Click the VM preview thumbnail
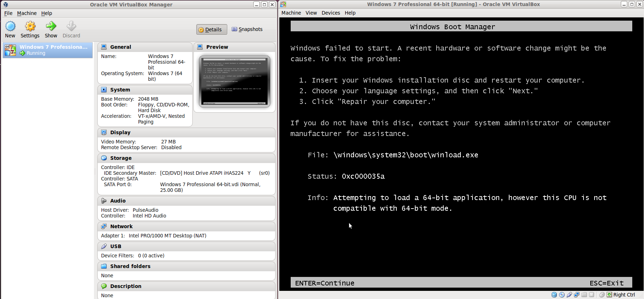The image size is (644, 299). pyautogui.click(x=234, y=82)
